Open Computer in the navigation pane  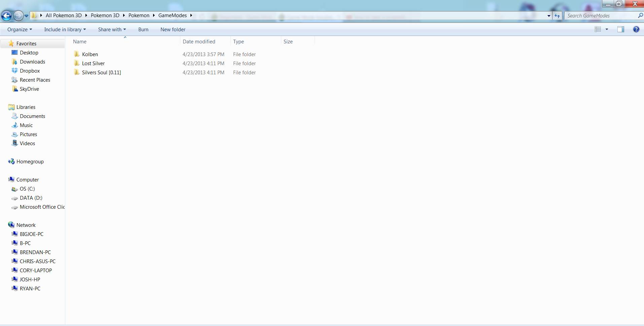click(x=28, y=180)
